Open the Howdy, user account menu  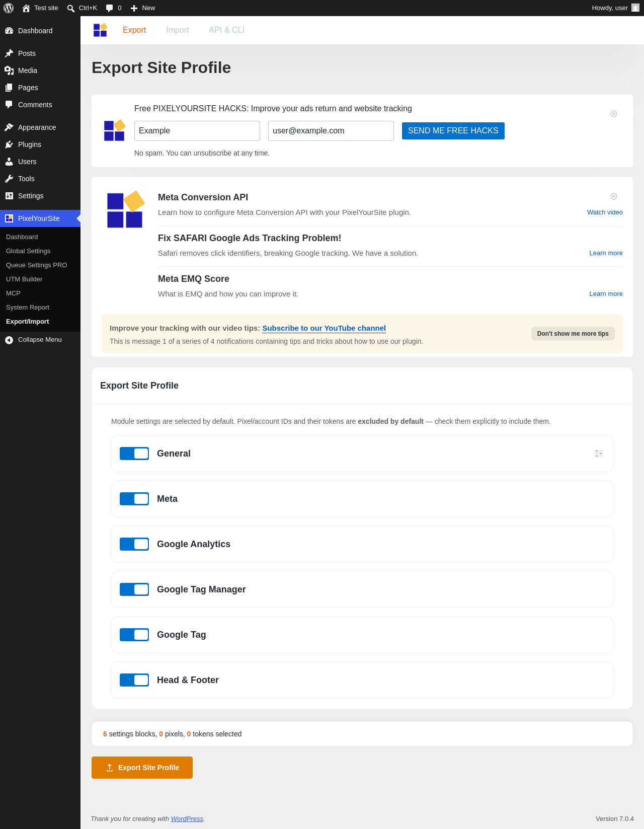tap(615, 8)
